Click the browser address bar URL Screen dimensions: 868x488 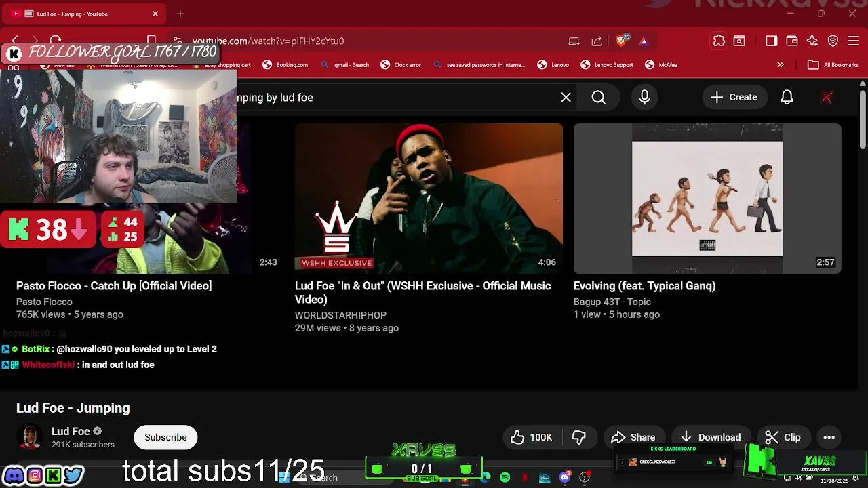click(x=268, y=41)
